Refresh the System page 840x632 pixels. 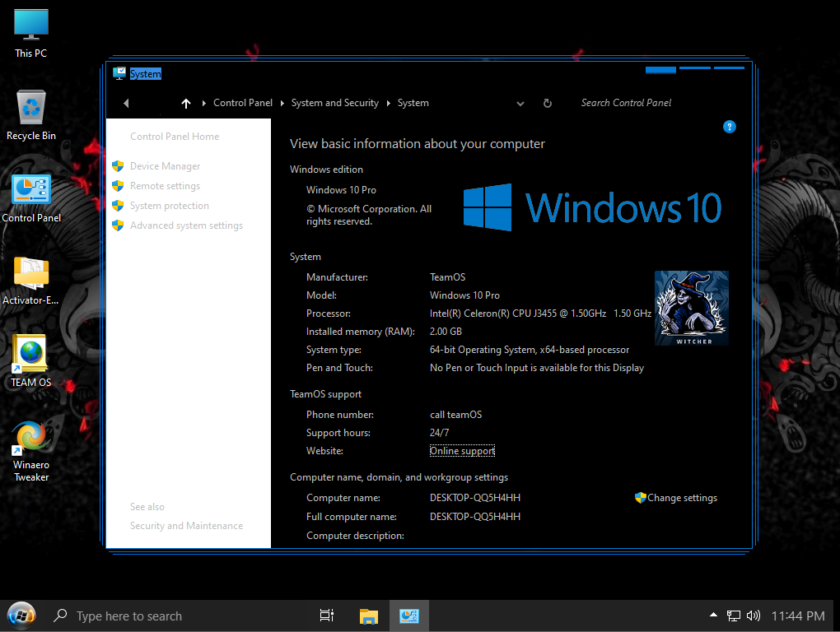(548, 104)
